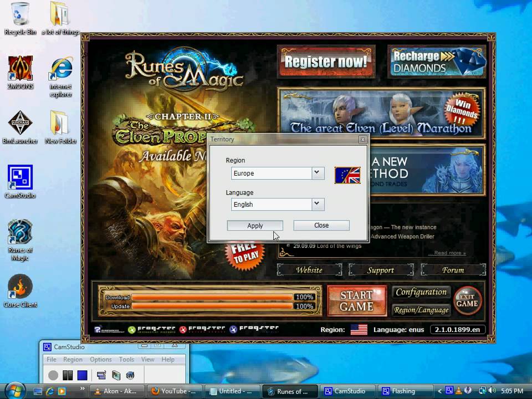
Task: Click the Region/Language button
Action: [421, 310]
